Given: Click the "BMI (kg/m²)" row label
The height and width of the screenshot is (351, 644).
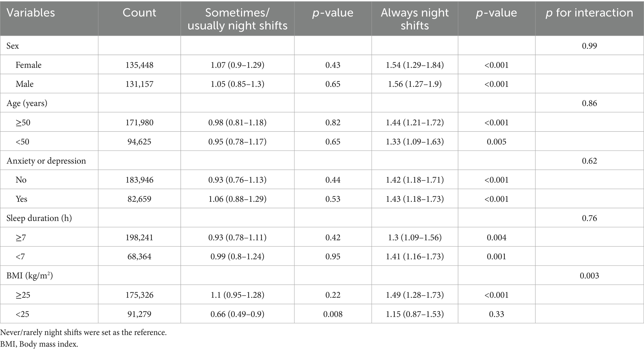Looking at the screenshot, I should (30, 276).
